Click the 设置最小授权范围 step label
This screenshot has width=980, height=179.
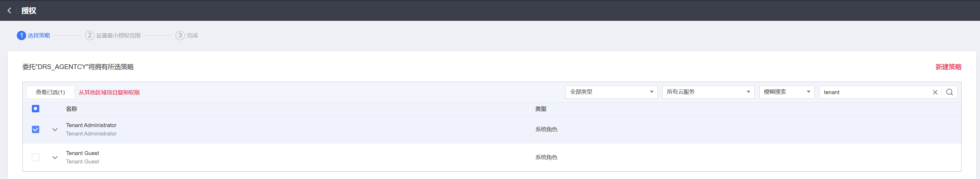point(118,35)
